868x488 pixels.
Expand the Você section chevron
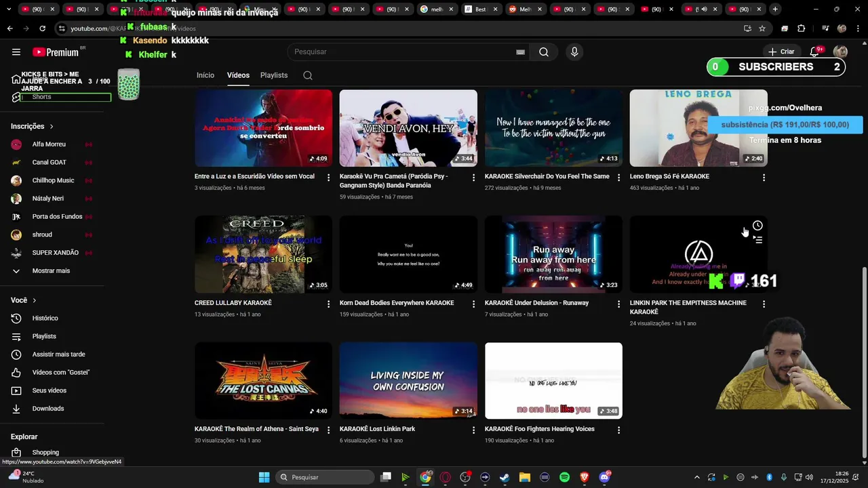35,300
